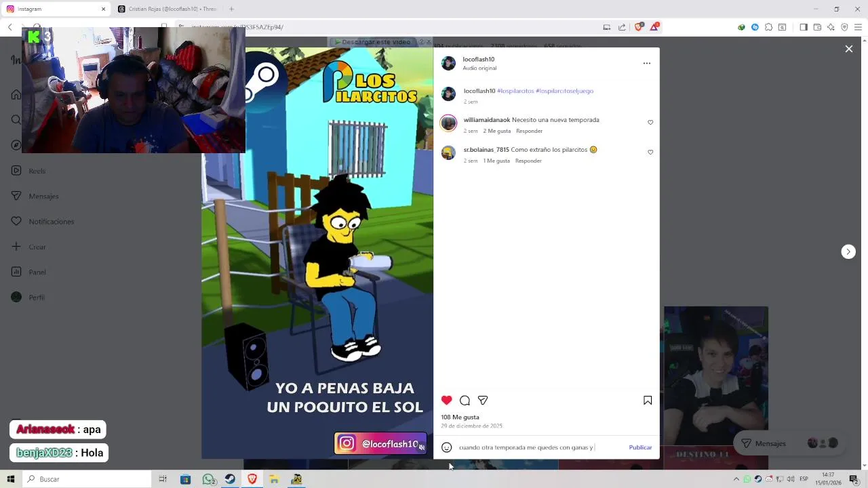Open Brave Leo AI sparkle icon
The image size is (868, 488).
(x=831, y=27)
